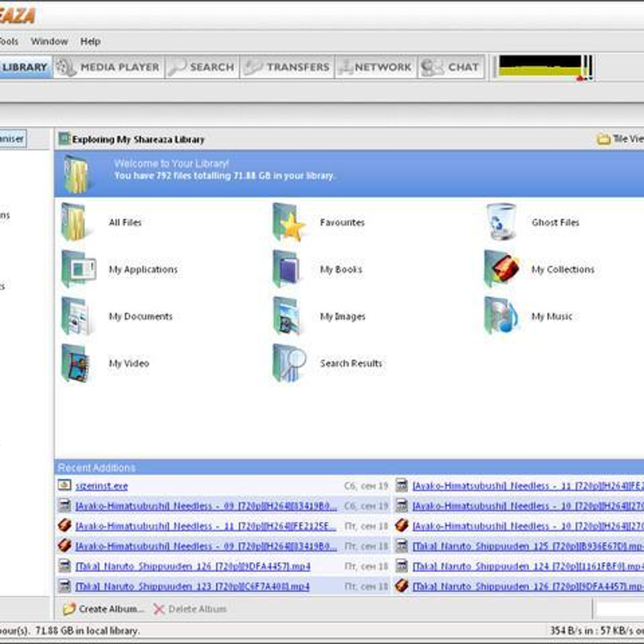
Task: Open the My Music folder icon
Action: [501, 316]
